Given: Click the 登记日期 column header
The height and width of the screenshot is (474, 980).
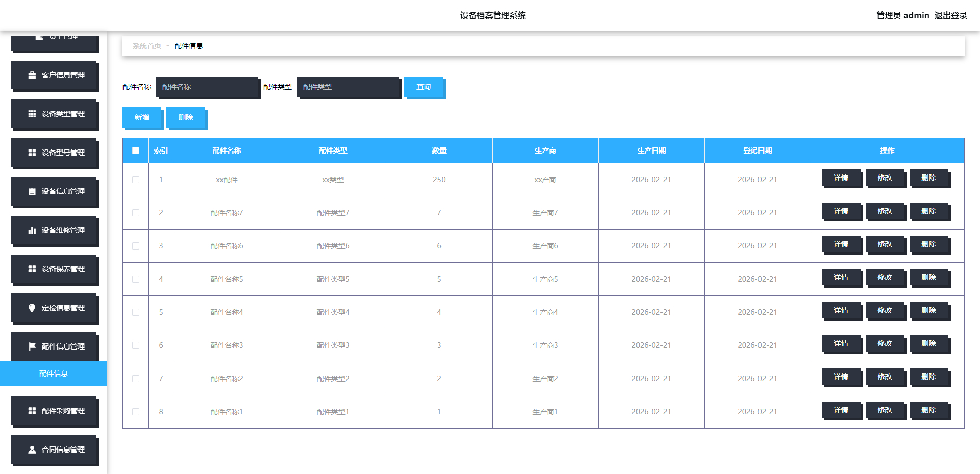Looking at the screenshot, I should [757, 151].
